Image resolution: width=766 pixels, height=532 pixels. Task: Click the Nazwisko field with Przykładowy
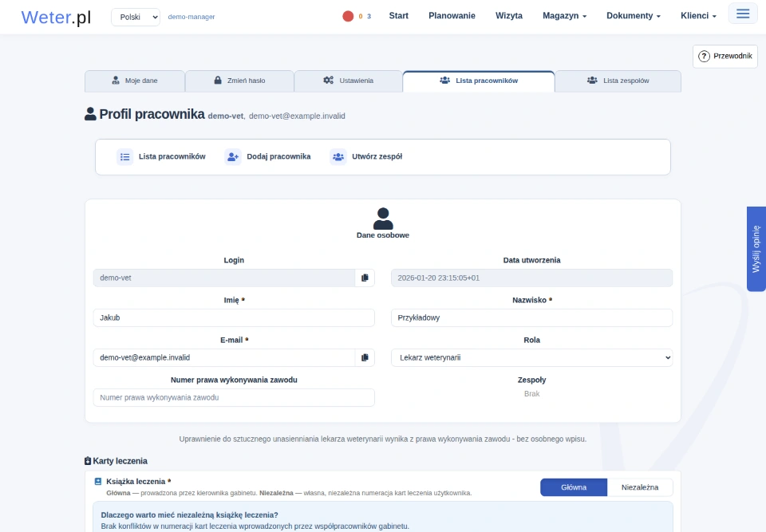pos(531,317)
